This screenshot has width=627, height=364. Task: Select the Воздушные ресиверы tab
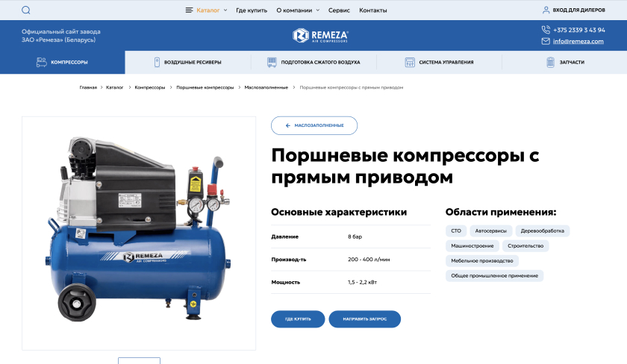188,62
